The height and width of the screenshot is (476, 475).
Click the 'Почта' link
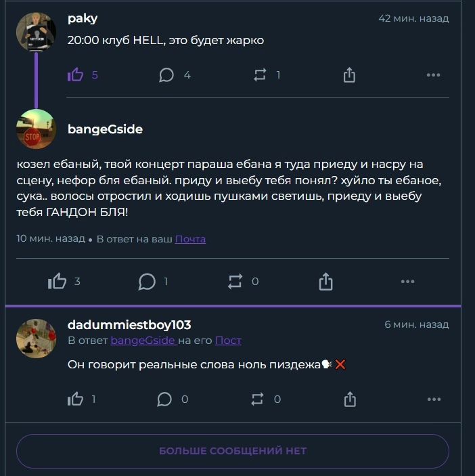point(190,239)
